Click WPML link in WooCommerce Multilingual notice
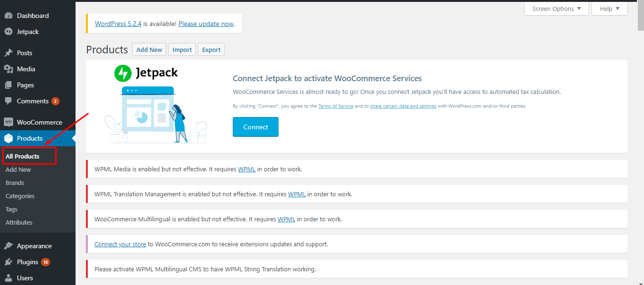644x285 pixels. pyautogui.click(x=286, y=219)
